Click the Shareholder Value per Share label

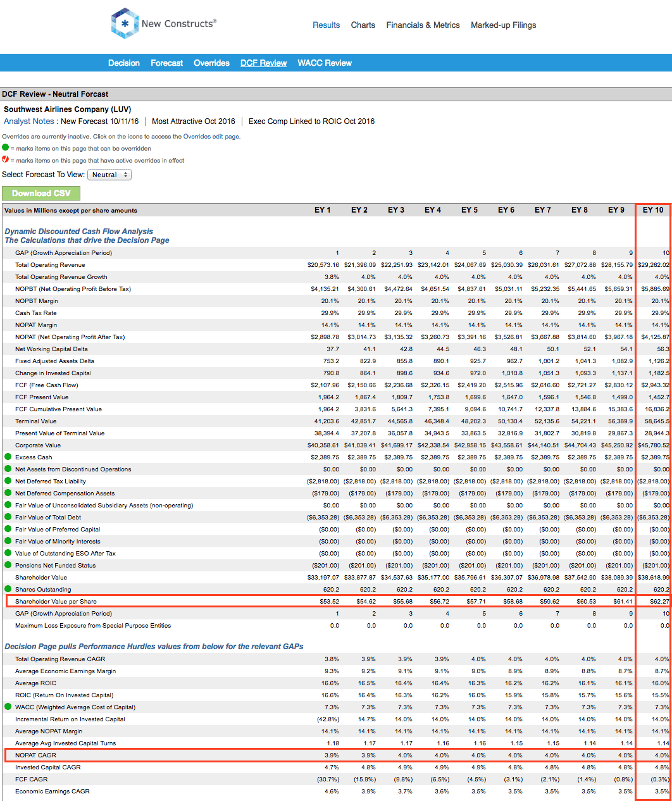[56, 602]
